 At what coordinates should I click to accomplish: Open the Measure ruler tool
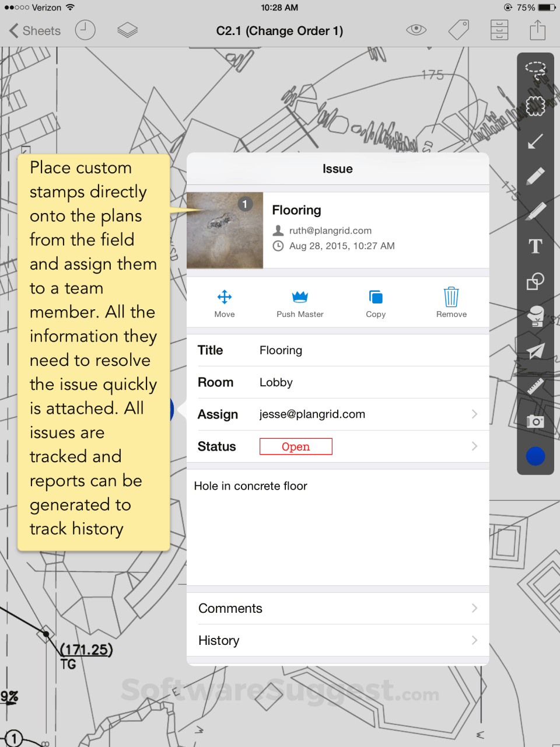[535, 386]
